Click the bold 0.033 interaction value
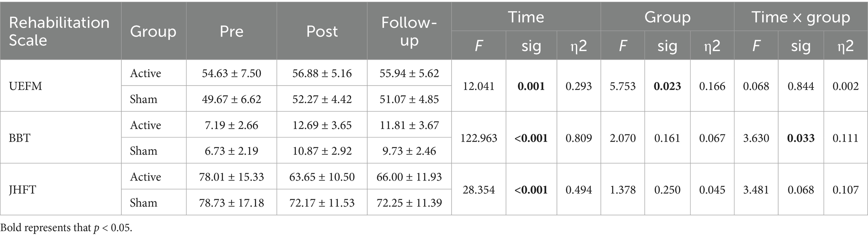Viewport: 868px width, 237px height. coord(801,138)
